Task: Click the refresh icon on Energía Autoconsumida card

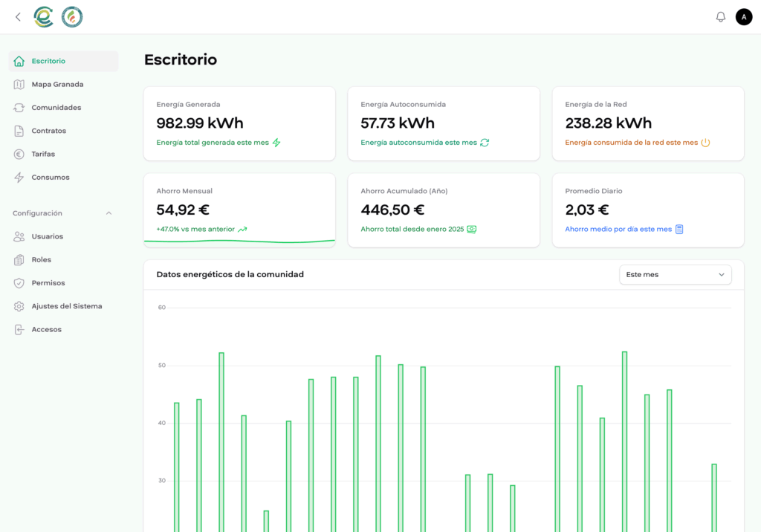Action: point(485,142)
